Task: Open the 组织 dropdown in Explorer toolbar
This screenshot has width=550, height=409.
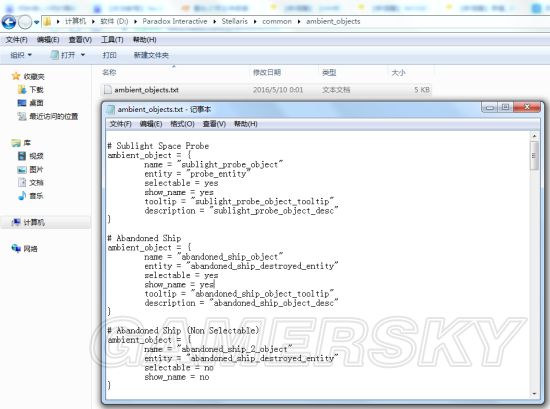Action: (21, 55)
